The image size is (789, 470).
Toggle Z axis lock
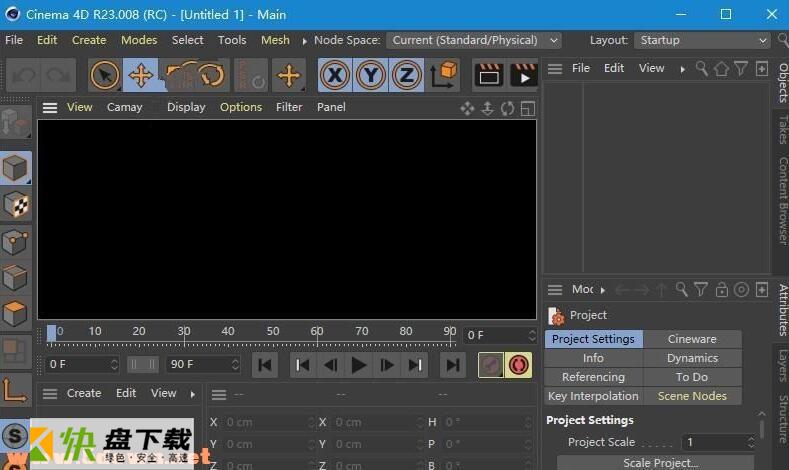pyautogui.click(x=407, y=75)
